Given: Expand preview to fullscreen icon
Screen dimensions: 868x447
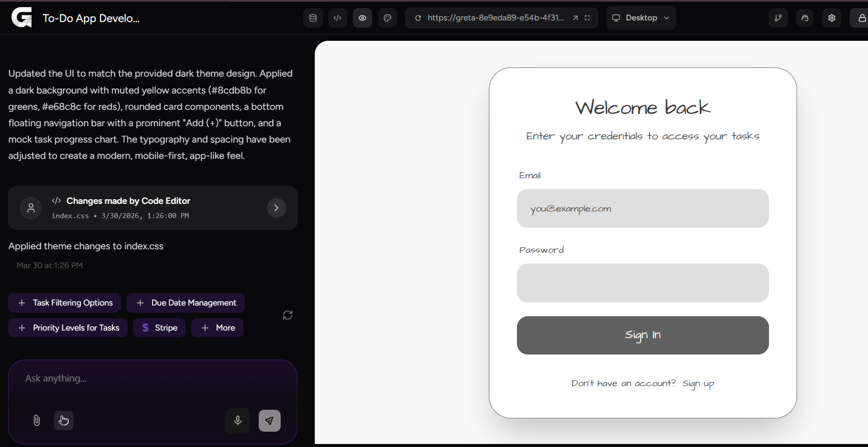Looking at the screenshot, I should click(587, 18).
